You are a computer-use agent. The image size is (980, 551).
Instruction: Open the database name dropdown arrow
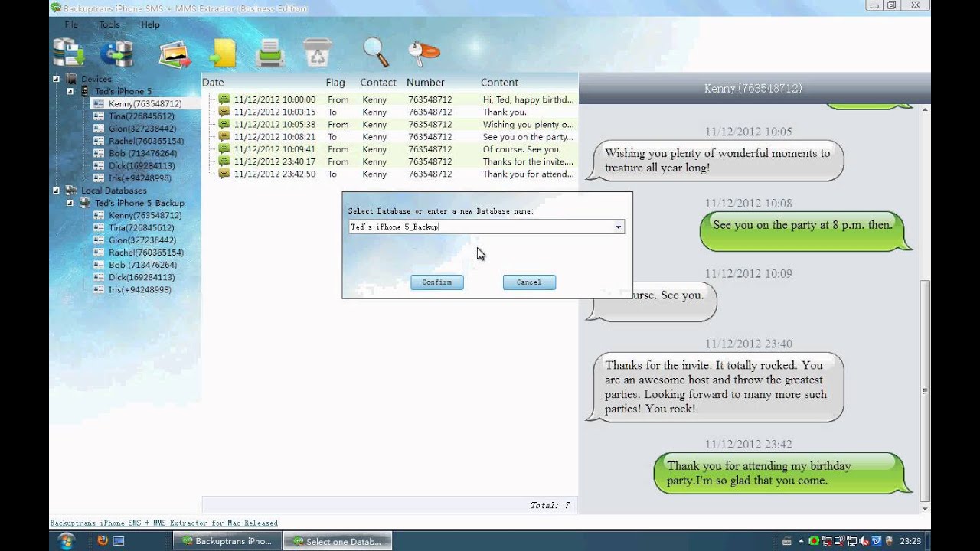618,227
